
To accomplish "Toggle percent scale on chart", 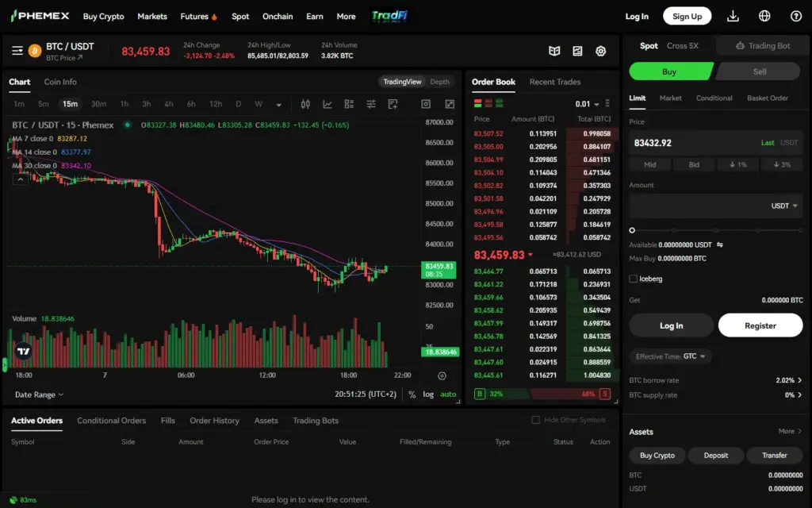I will tap(412, 394).
